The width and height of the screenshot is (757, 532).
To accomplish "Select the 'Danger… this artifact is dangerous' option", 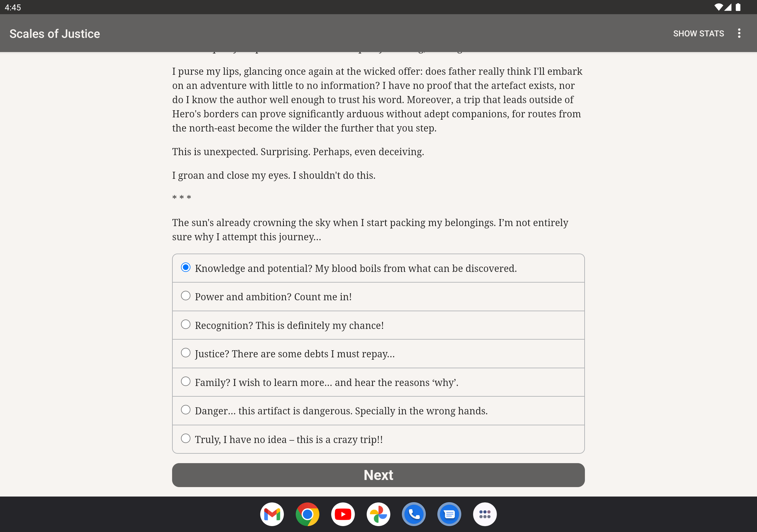I will click(378, 410).
